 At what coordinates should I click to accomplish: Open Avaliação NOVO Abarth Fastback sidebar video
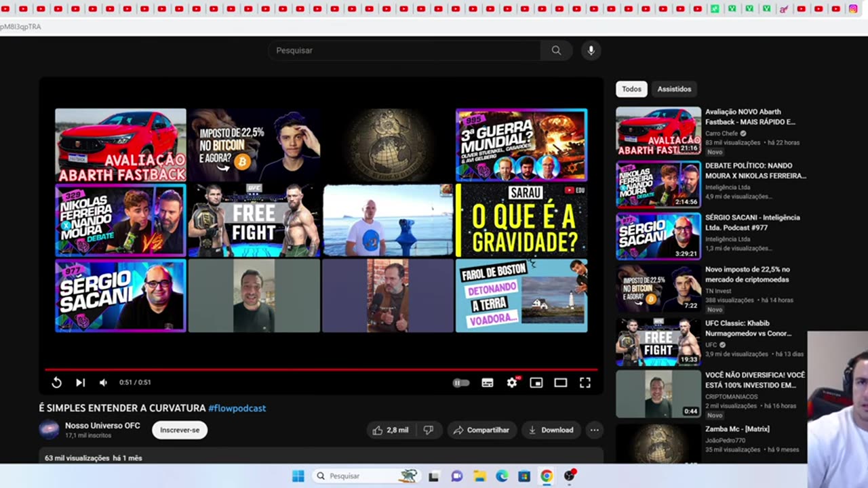pos(750,117)
